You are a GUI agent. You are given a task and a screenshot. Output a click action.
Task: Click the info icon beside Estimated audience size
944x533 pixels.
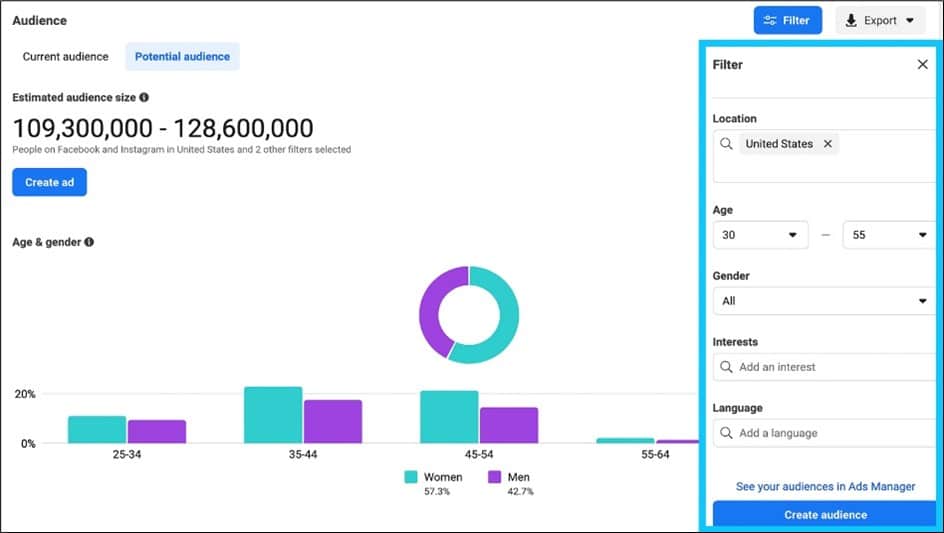pyautogui.click(x=144, y=98)
